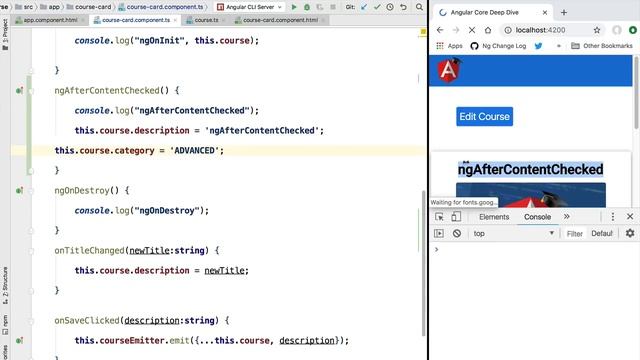Switch to course.ts editor tab

click(x=206, y=20)
